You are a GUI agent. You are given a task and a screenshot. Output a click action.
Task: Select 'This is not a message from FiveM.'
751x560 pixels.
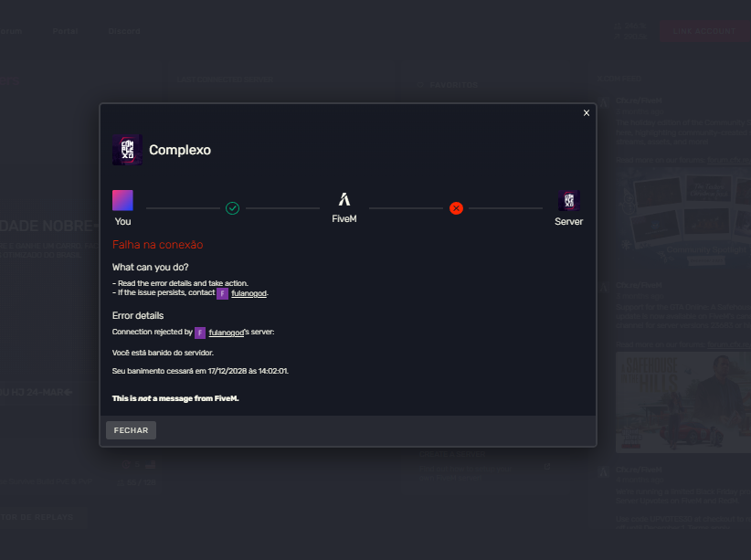[175, 398]
